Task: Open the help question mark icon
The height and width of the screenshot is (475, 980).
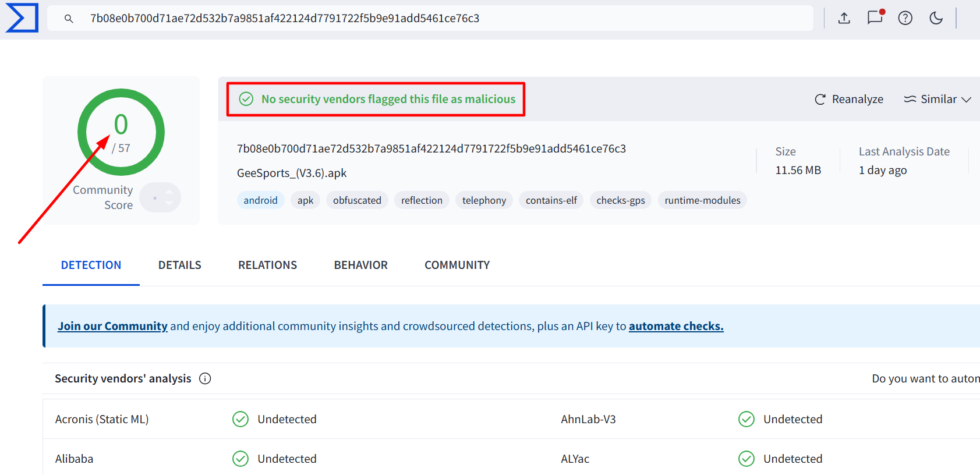Action: 905,18
